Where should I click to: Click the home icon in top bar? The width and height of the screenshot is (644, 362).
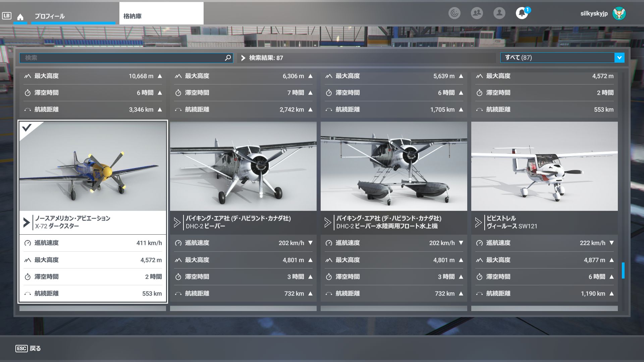pos(20,17)
